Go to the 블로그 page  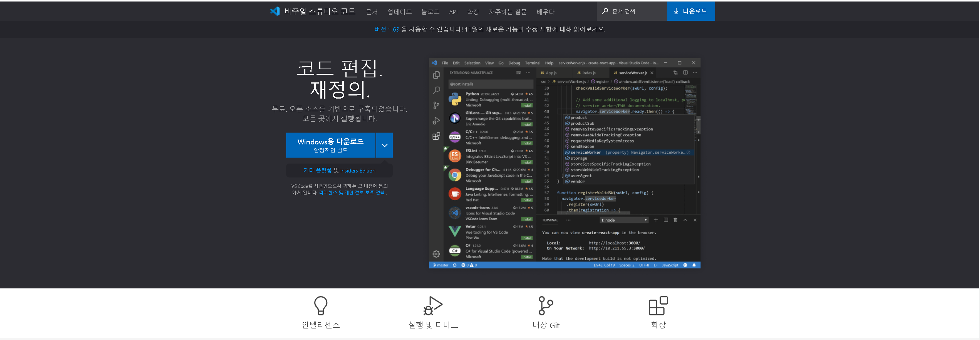coord(430,12)
